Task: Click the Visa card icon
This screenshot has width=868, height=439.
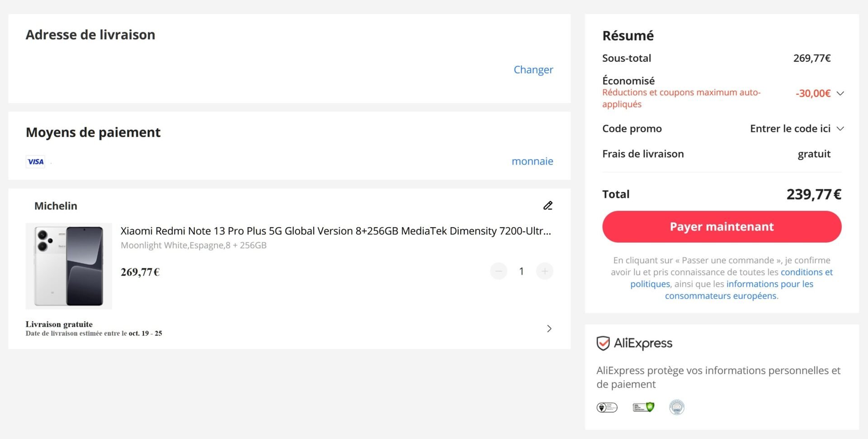Action: (x=35, y=162)
